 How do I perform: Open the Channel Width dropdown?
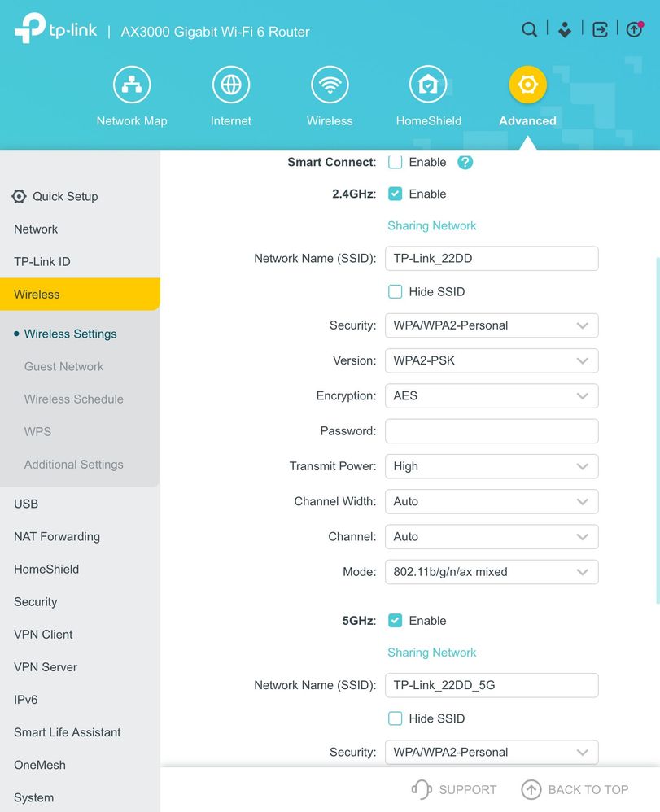pyautogui.click(x=492, y=501)
